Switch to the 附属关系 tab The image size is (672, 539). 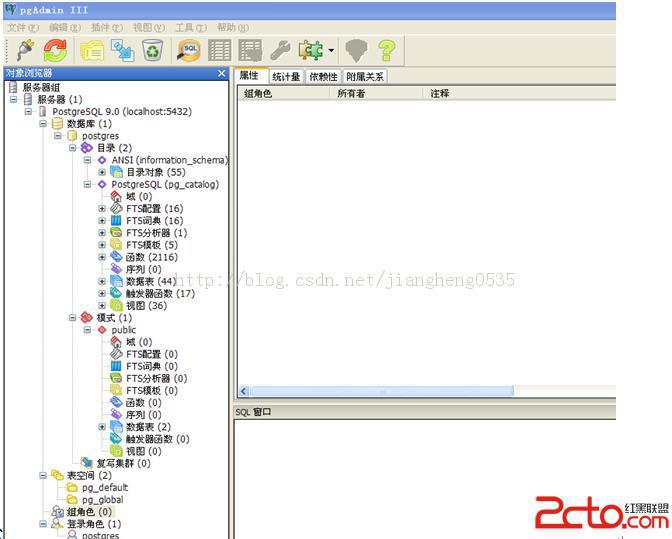(x=365, y=77)
